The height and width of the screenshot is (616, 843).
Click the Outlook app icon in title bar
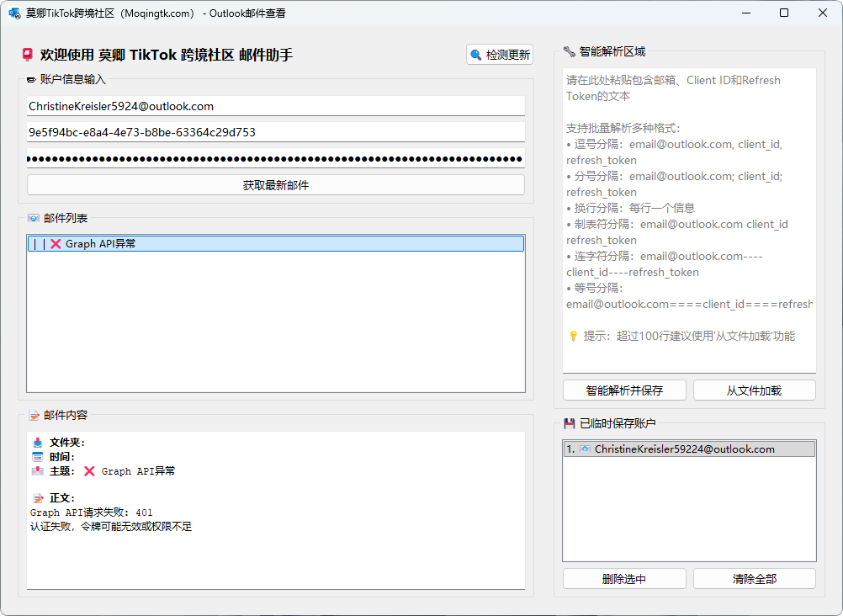pyautogui.click(x=14, y=13)
